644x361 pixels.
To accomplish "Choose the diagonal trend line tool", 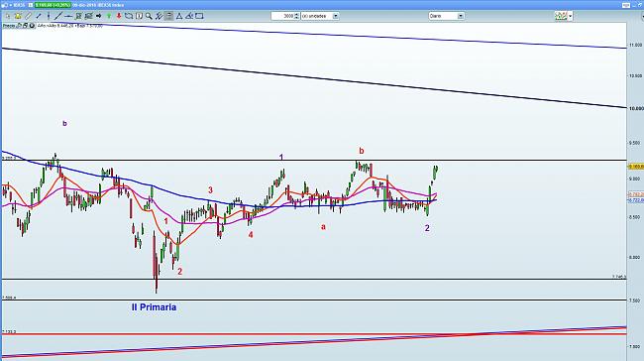I will coord(58,16).
